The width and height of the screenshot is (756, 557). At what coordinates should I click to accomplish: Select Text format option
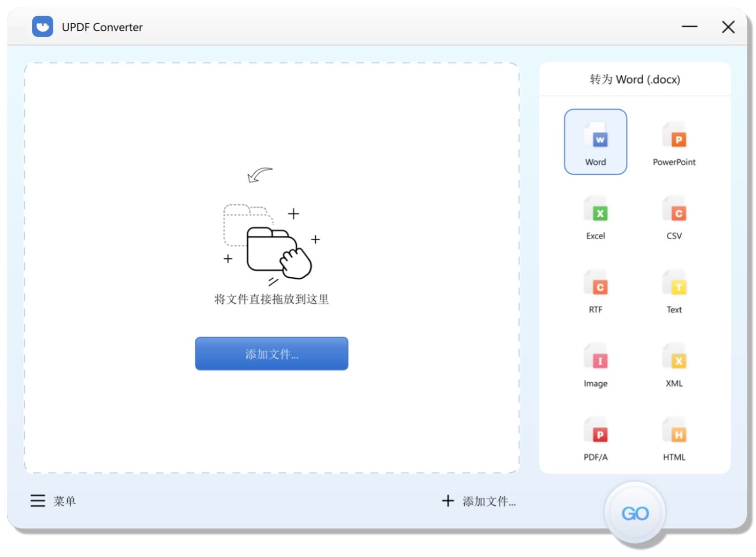673,291
